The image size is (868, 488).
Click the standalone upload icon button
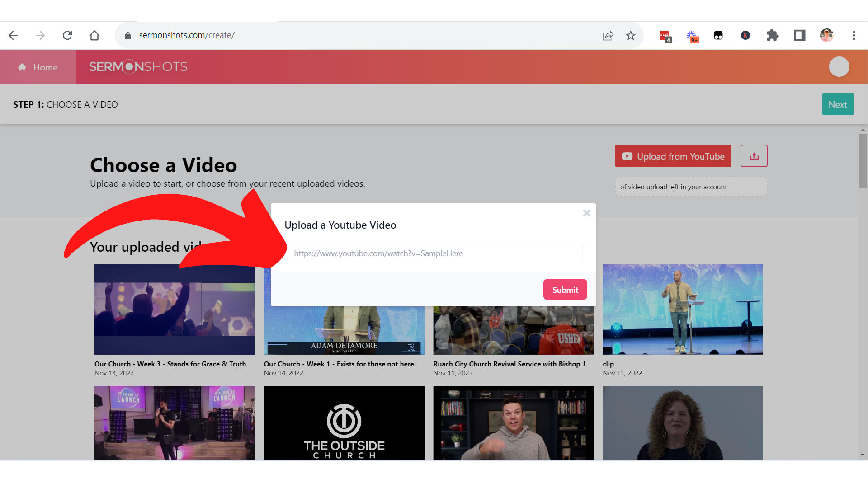coord(754,156)
